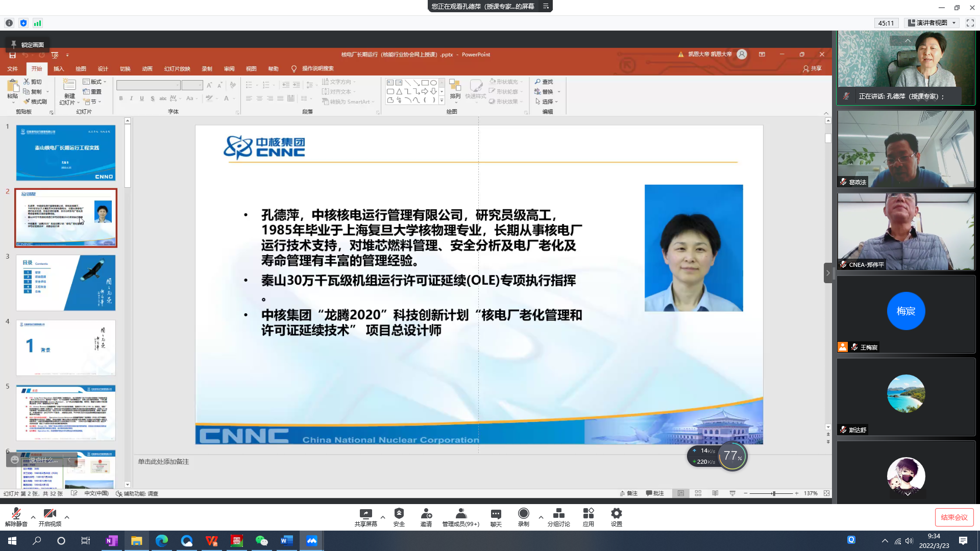980x551 pixels.
Task: Switch to the Insert ribbon tab
Action: [x=59, y=69]
